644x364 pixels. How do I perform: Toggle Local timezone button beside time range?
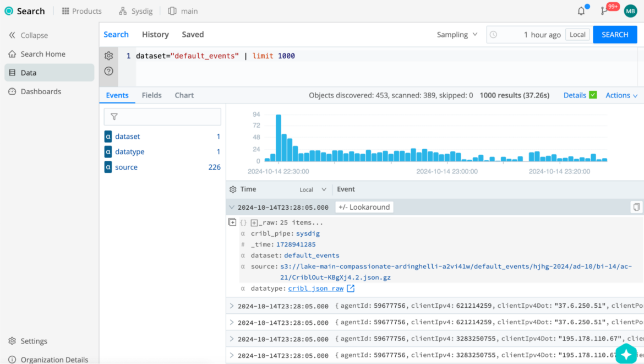click(x=577, y=35)
